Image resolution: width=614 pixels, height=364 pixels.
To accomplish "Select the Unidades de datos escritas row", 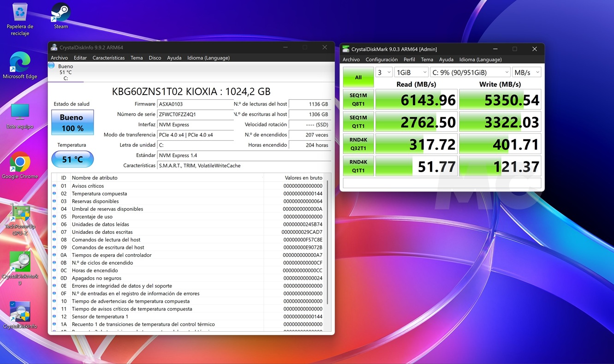I will click(188, 232).
